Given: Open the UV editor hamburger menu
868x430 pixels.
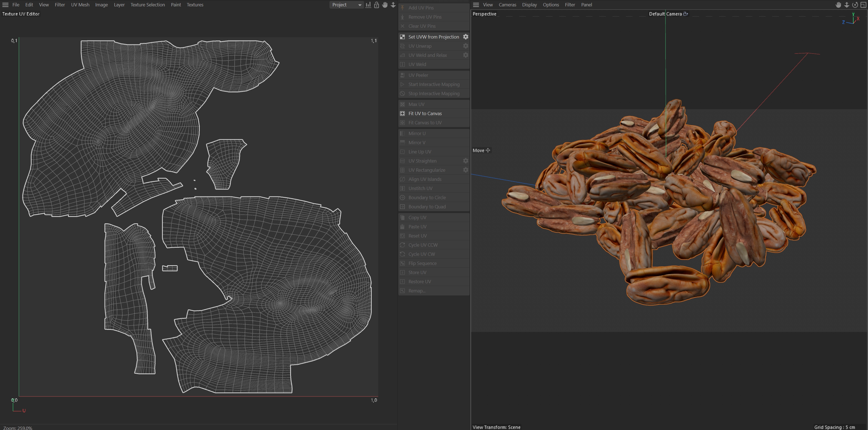Looking at the screenshot, I should point(5,5).
